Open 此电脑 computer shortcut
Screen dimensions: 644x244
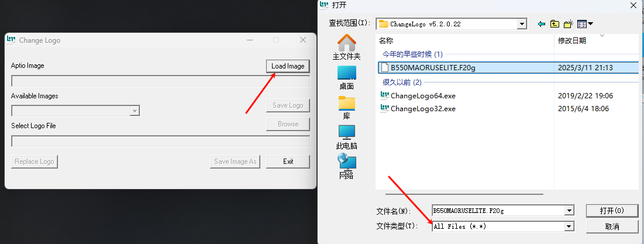(346, 138)
